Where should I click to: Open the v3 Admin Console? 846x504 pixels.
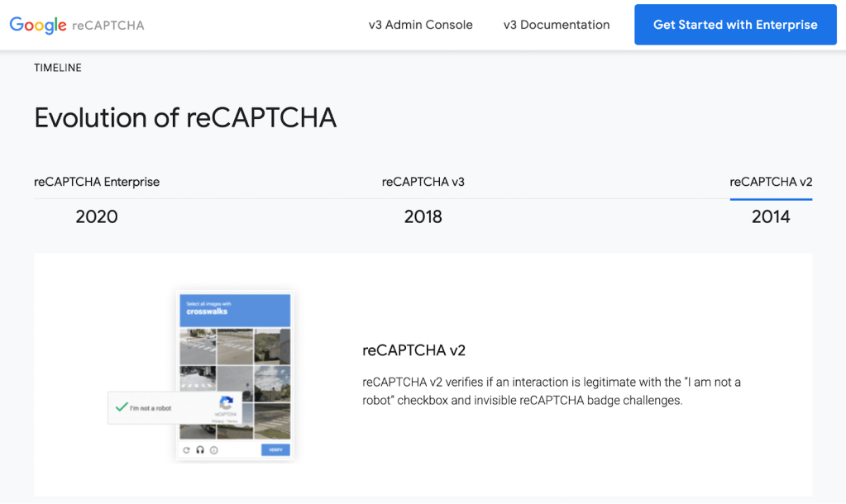click(x=420, y=25)
